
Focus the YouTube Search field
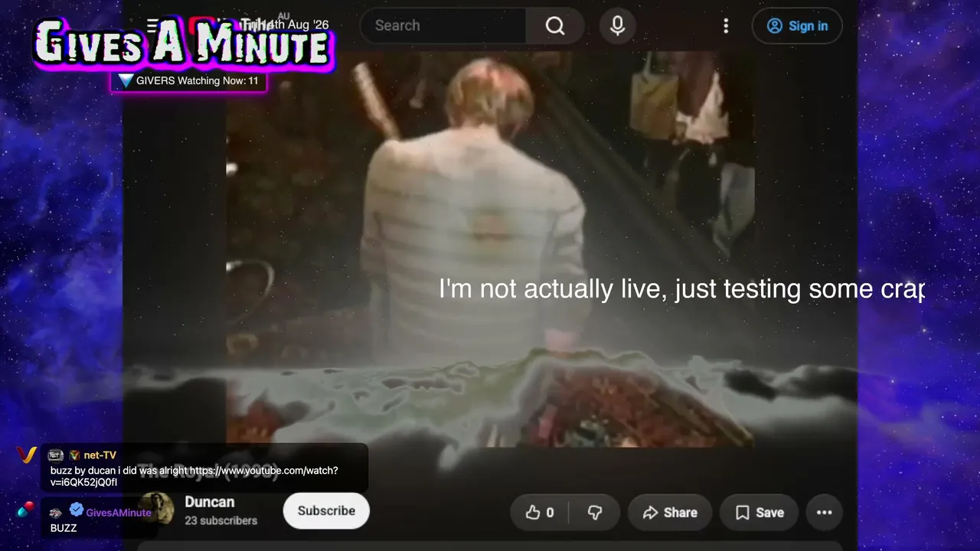(443, 26)
